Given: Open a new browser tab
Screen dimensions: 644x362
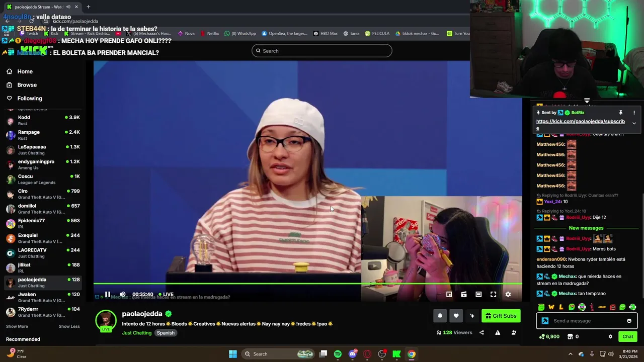Looking at the screenshot, I should pos(88,7).
